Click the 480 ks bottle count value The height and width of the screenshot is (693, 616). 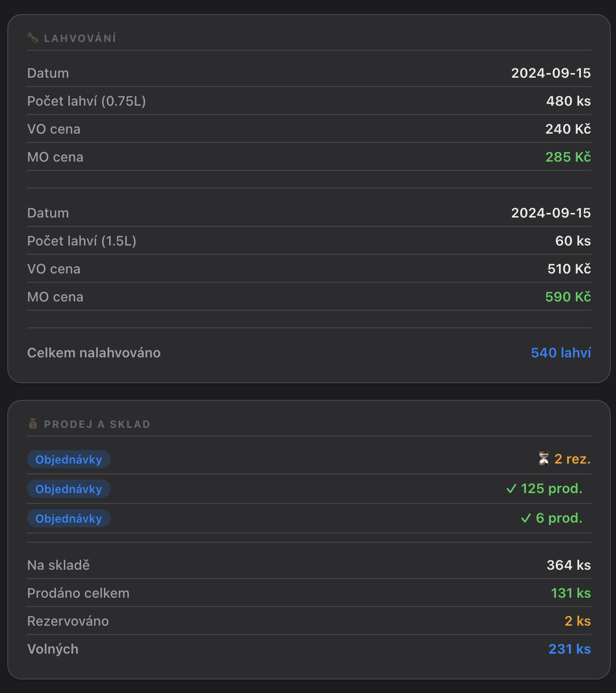pyautogui.click(x=568, y=101)
